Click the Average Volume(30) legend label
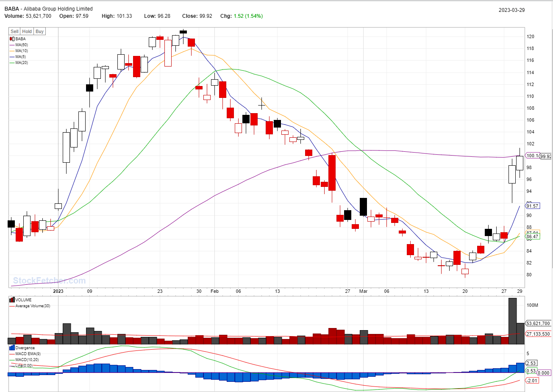Image resolution: width=553 pixels, height=392 pixels. tap(33, 306)
